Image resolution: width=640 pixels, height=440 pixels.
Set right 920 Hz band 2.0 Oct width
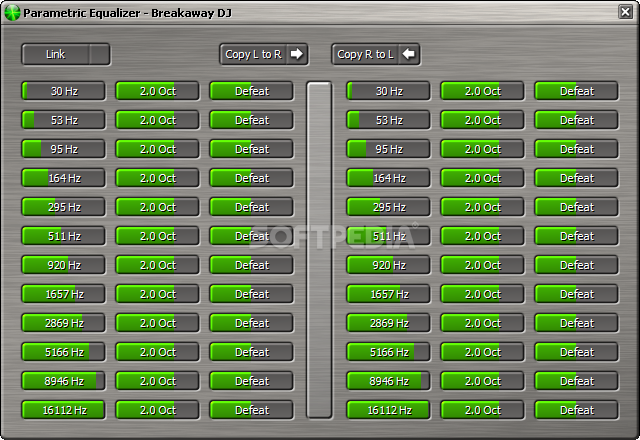(x=482, y=265)
